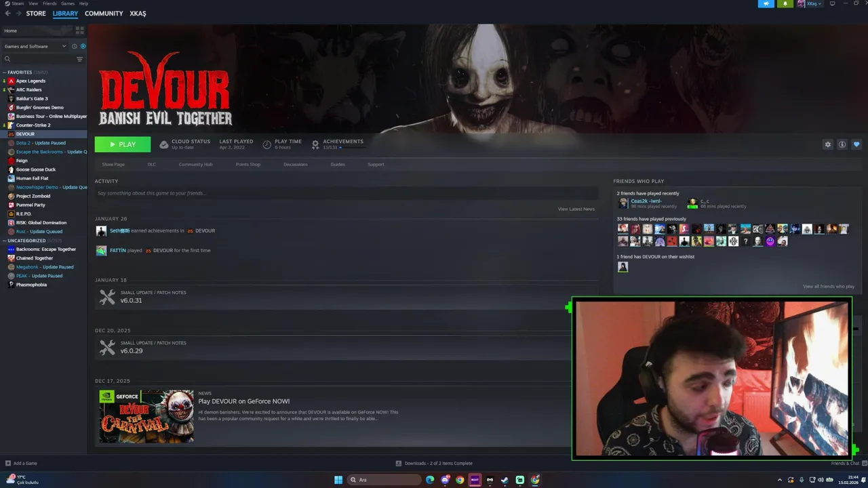
Task: Open Downloads status at the bottom
Action: click(434, 464)
